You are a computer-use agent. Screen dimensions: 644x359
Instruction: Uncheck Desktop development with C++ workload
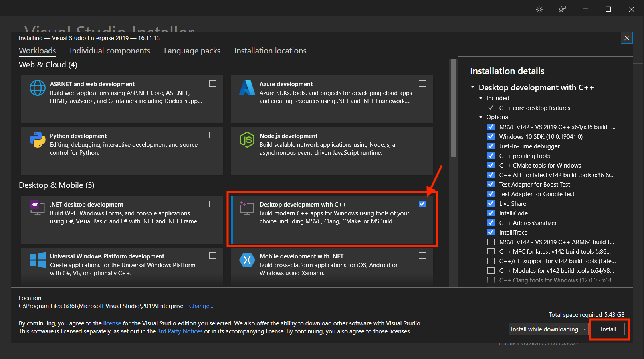pyautogui.click(x=422, y=204)
